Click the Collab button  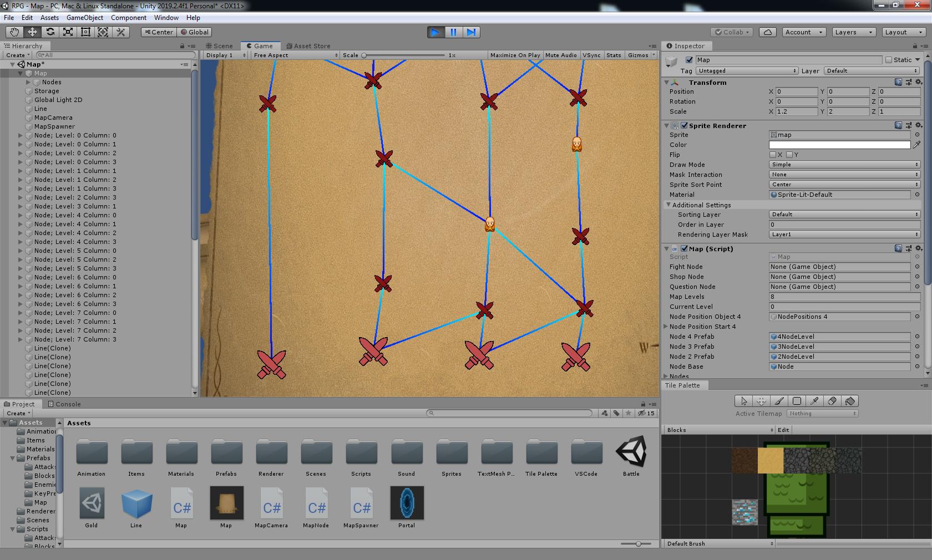pos(732,32)
